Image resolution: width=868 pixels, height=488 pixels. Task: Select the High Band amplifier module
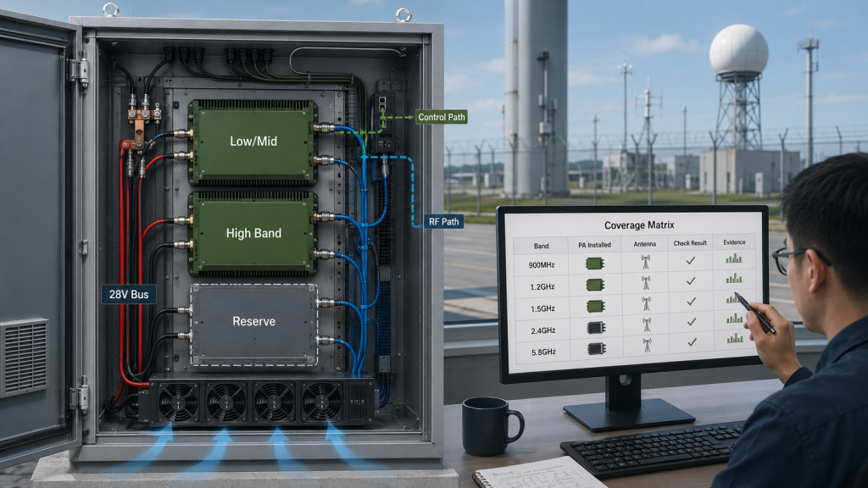253,234
